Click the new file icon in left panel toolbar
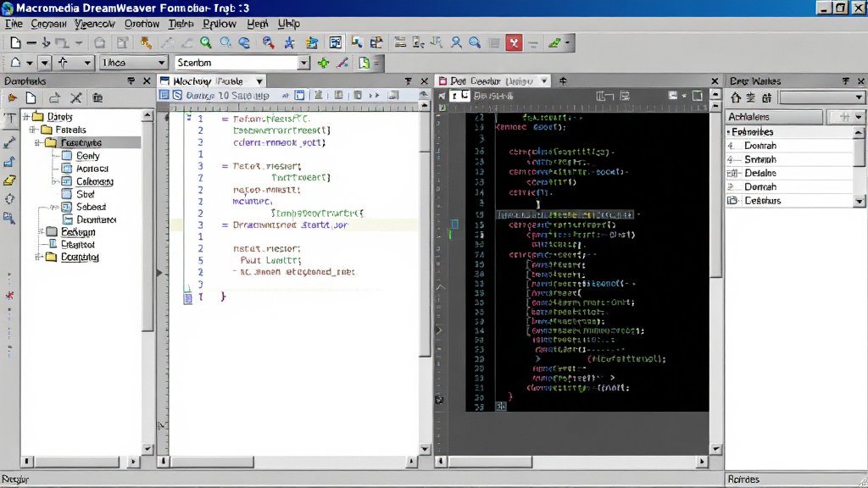This screenshot has width=868, height=488. [31, 98]
